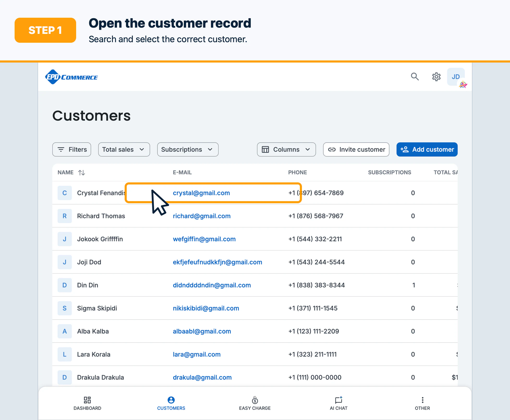
Task: Go to Dashboard in bottom navigation
Action: tap(87, 403)
